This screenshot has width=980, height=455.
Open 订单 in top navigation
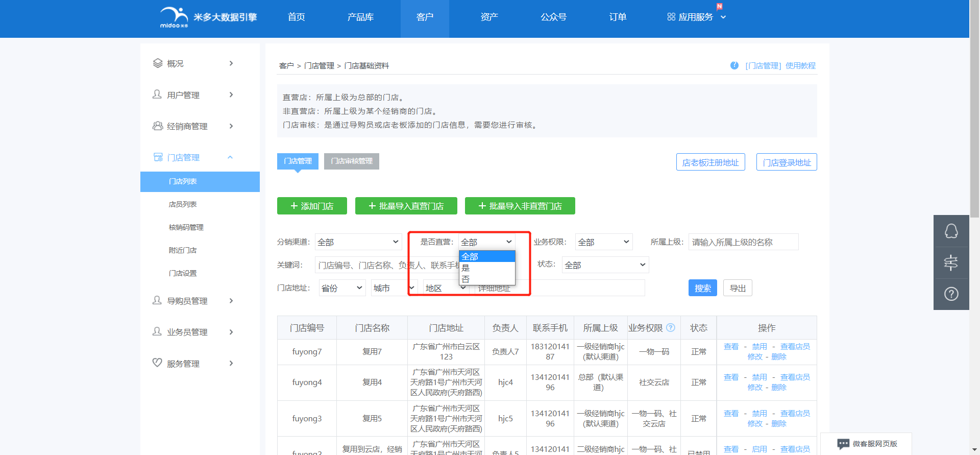pos(618,17)
